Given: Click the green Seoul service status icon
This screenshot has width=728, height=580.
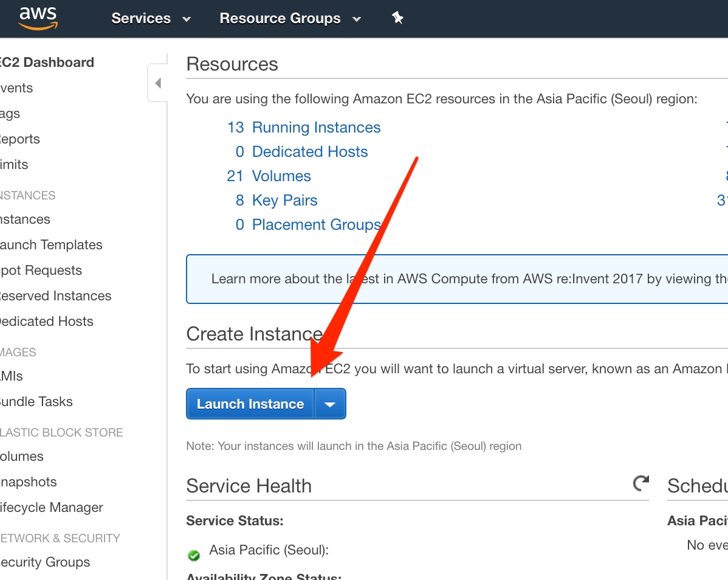Looking at the screenshot, I should click(x=194, y=555).
